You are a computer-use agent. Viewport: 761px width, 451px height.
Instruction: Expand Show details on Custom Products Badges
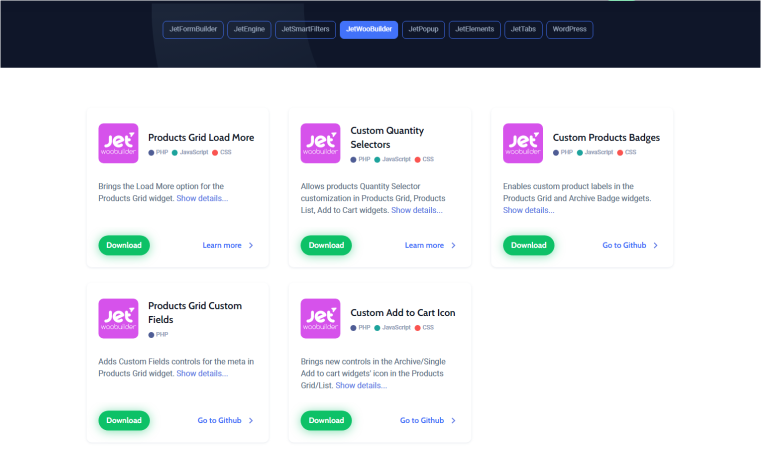tap(529, 210)
